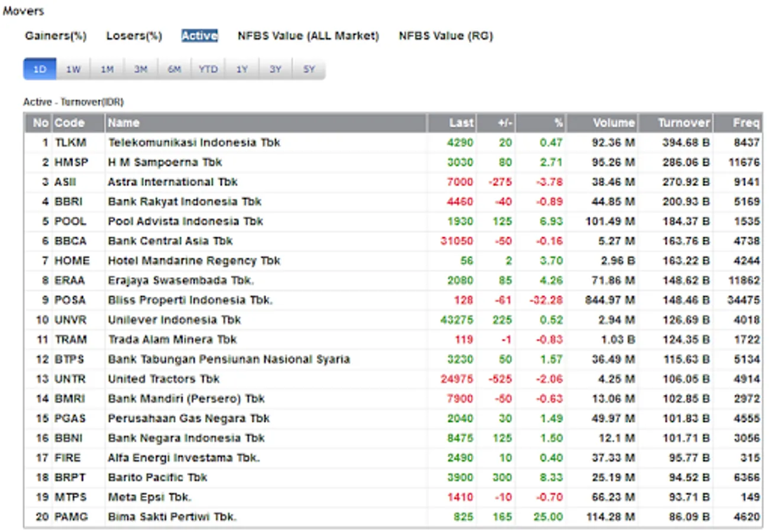Click stock code MTPS

click(x=71, y=497)
